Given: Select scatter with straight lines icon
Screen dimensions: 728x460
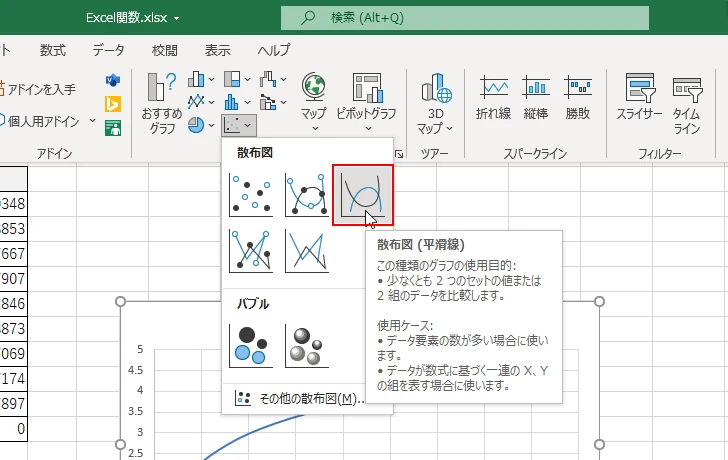Looking at the screenshot, I should [x=306, y=251].
